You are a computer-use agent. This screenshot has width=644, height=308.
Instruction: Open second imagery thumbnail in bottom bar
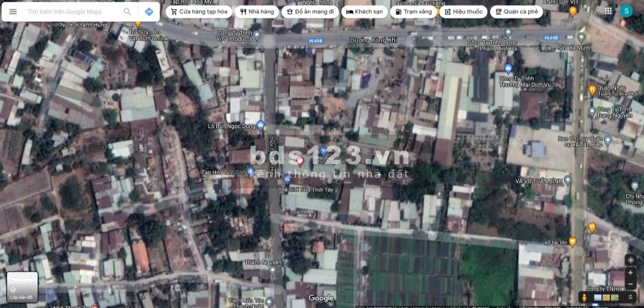[x=607, y=297]
